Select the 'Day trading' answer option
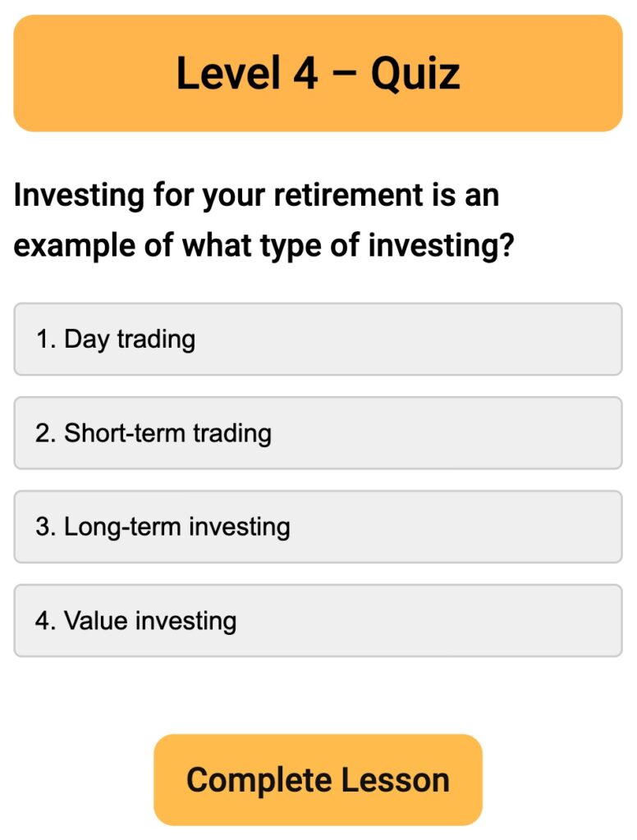Image resolution: width=637 pixels, height=840 pixels. pyautogui.click(x=318, y=339)
